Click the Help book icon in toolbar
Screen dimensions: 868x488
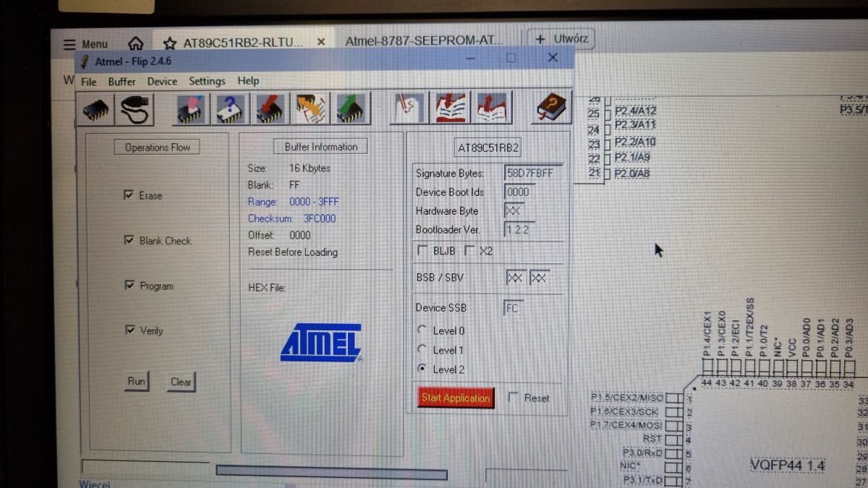(x=551, y=108)
